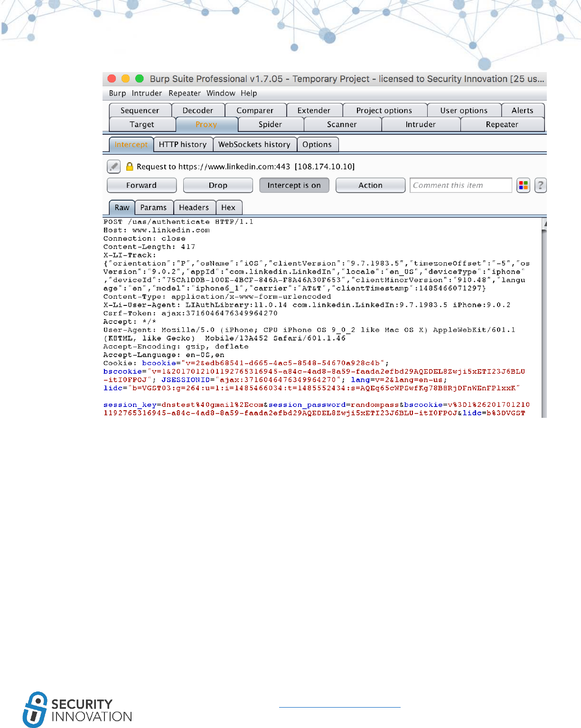The image size is (581, 728).
Task: Click the Accept-Language header line
Action: coord(164,355)
